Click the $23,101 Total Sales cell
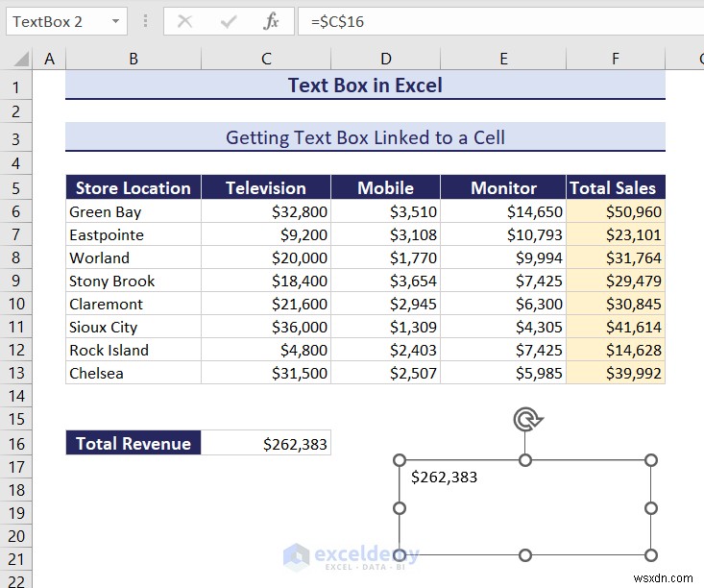The image size is (704, 588). 616,234
